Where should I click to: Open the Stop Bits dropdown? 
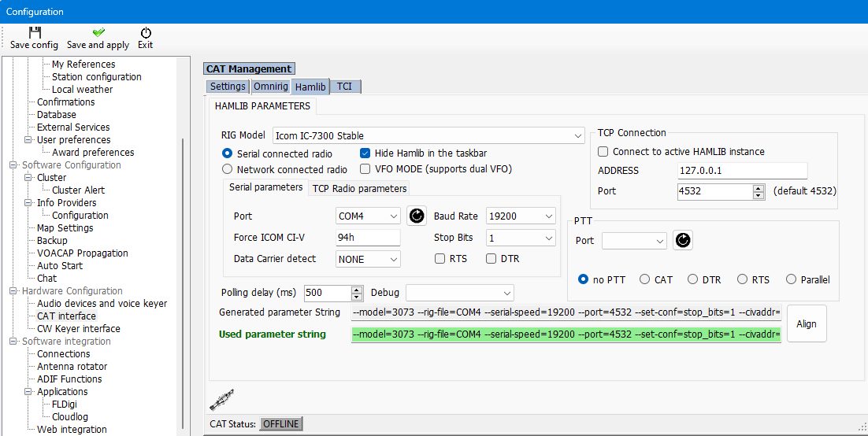548,238
